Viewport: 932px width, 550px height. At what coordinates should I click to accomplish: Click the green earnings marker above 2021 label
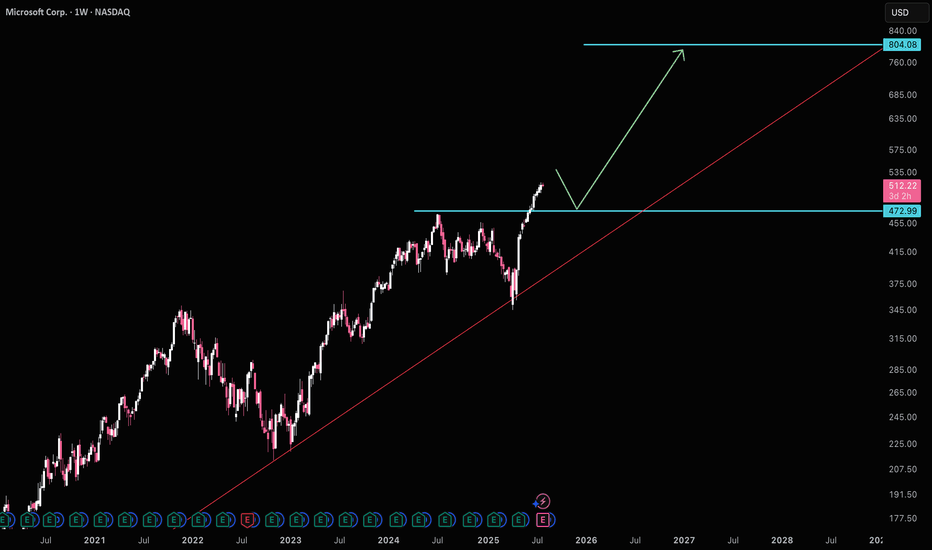coord(101,520)
